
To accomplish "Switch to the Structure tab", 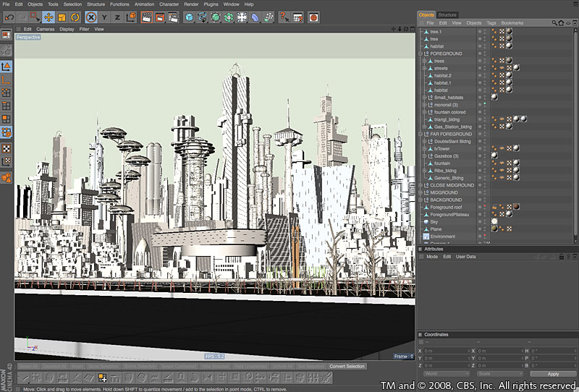I will point(447,14).
